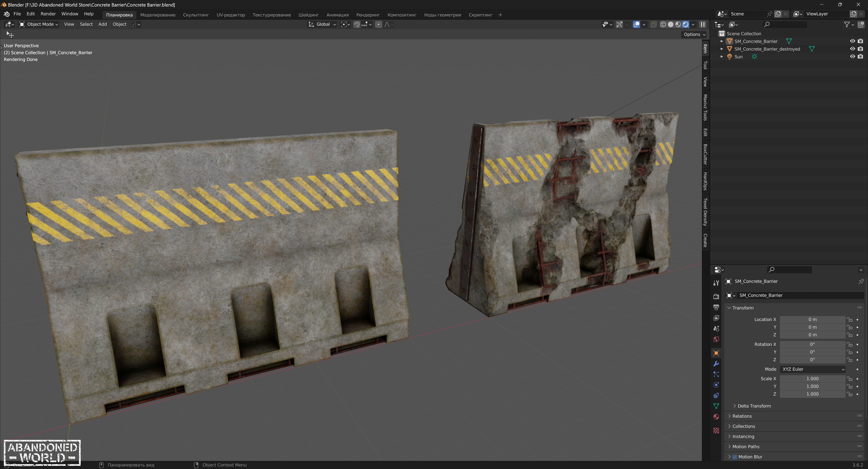
Task: Switch to the Моделирование workspace tab
Action: 158,15
